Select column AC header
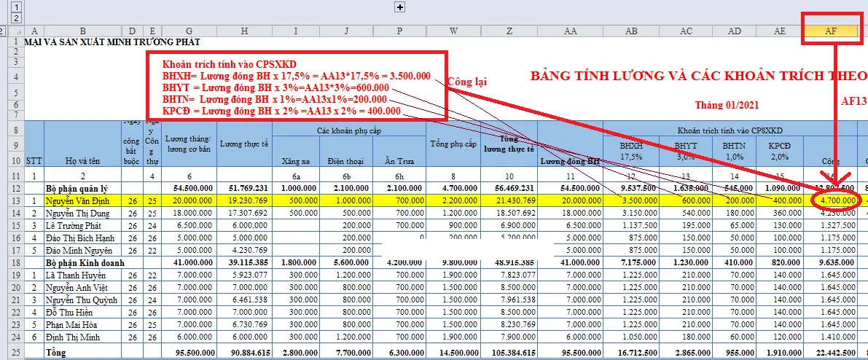Screen dimensions: 868x360 pyautogui.click(x=686, y=31)
